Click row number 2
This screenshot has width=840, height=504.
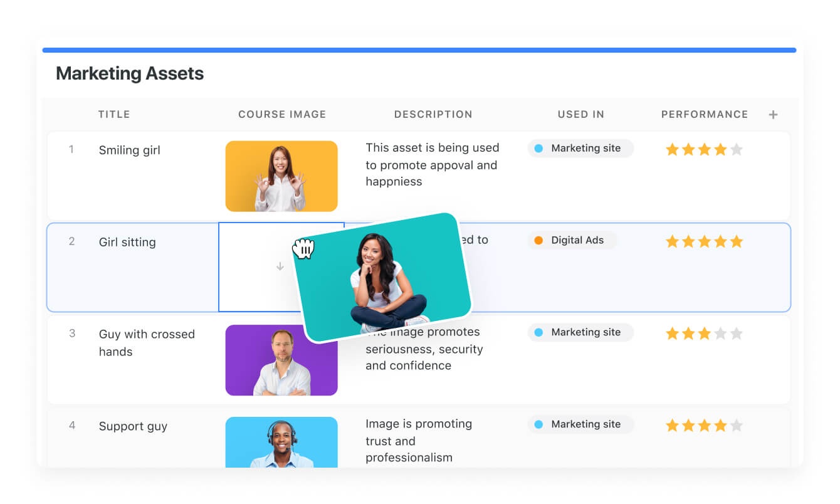[71, 241]
